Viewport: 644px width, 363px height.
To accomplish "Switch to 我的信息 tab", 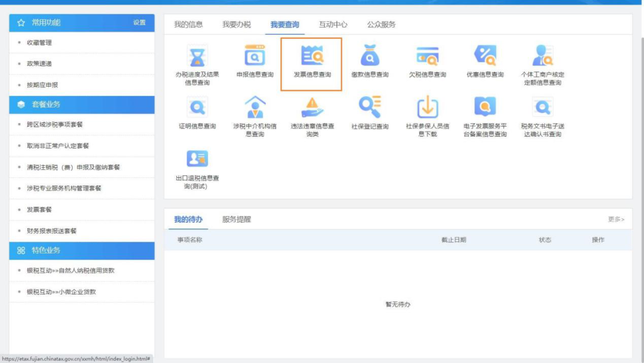I will tap(188, 24).
